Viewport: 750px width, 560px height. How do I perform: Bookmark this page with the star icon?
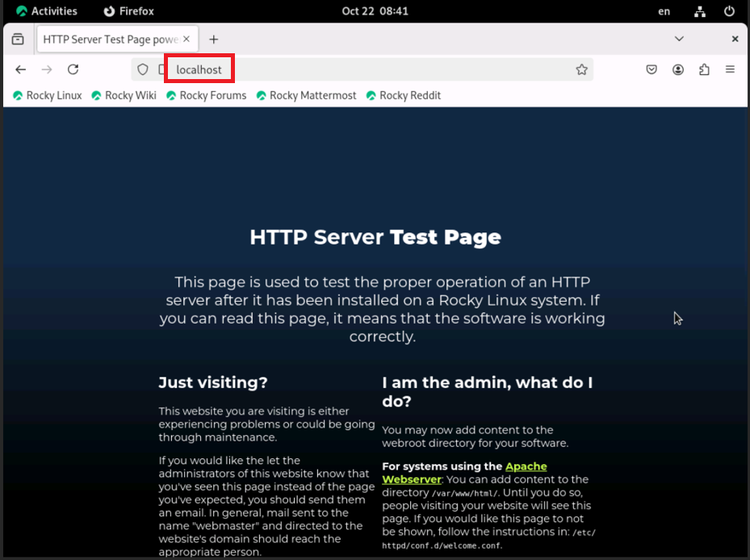click(x=581, y=70)
